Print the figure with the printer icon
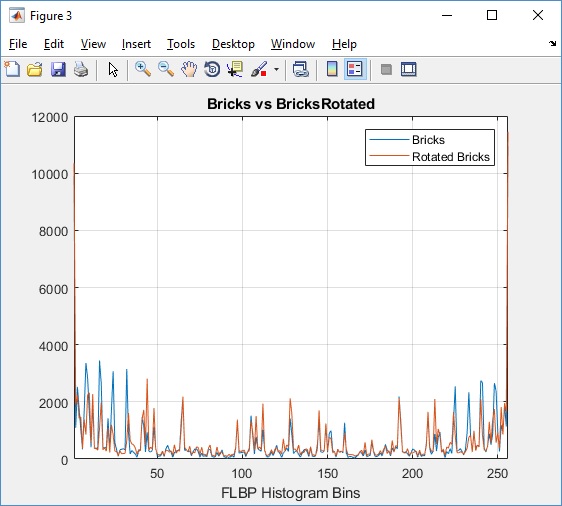This screenshot has width=562, height=506. (81, 69)
